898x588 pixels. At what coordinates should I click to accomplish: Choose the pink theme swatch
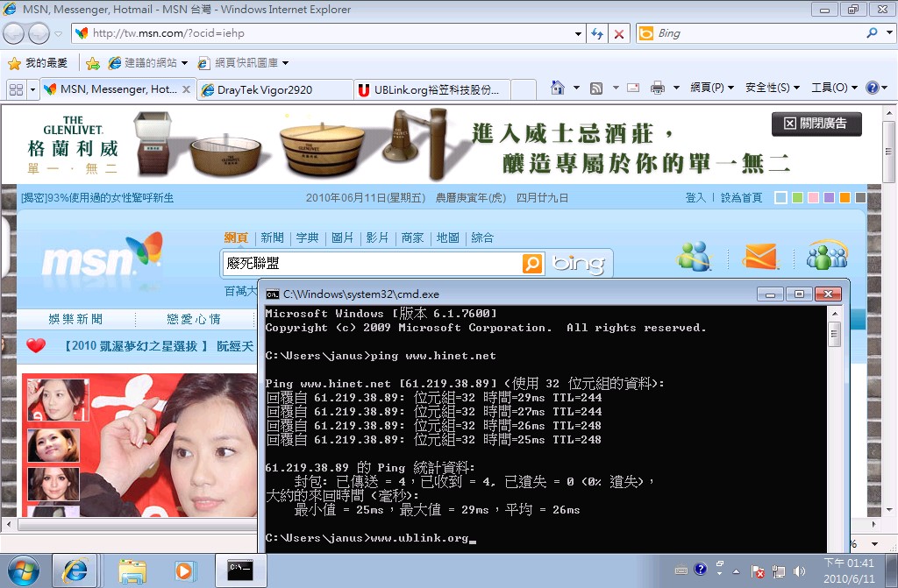click(x=813, y=197)
